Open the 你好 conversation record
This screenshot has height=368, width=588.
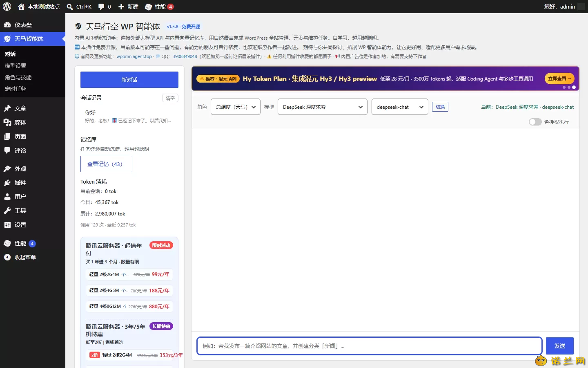coord(129,116)
